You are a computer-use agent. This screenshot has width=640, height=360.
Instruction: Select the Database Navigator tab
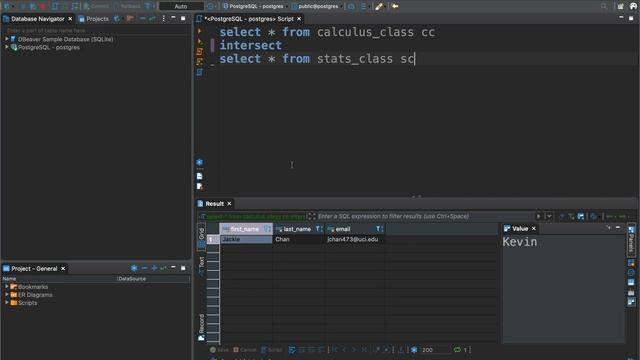click(x=38, y=19)
